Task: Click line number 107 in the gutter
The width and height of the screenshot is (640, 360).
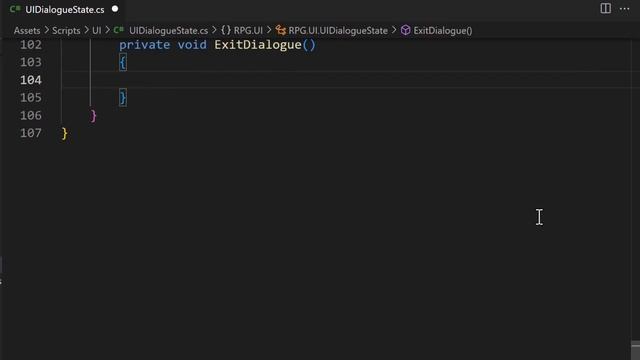Action: 31,133
